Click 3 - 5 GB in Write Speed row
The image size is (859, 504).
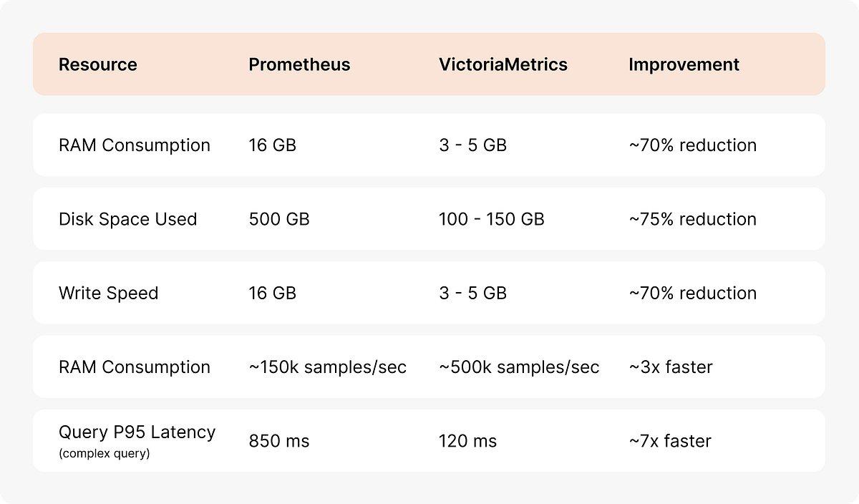coord(472,294)
